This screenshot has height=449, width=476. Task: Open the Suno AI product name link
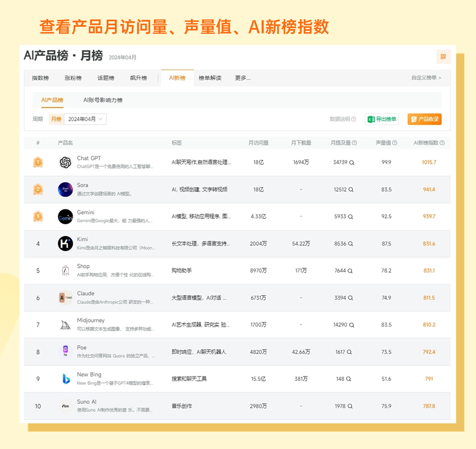[x=87, y=402]
